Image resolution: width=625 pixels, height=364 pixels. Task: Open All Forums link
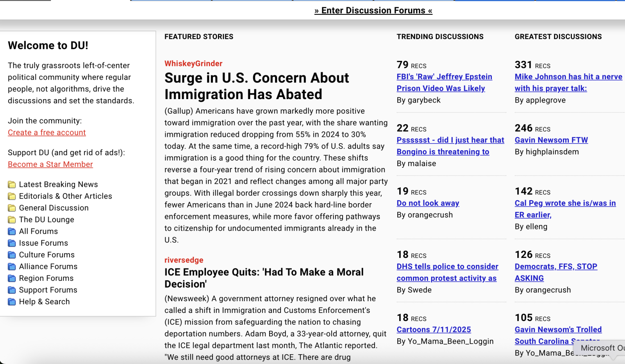[x=38, y=231]
